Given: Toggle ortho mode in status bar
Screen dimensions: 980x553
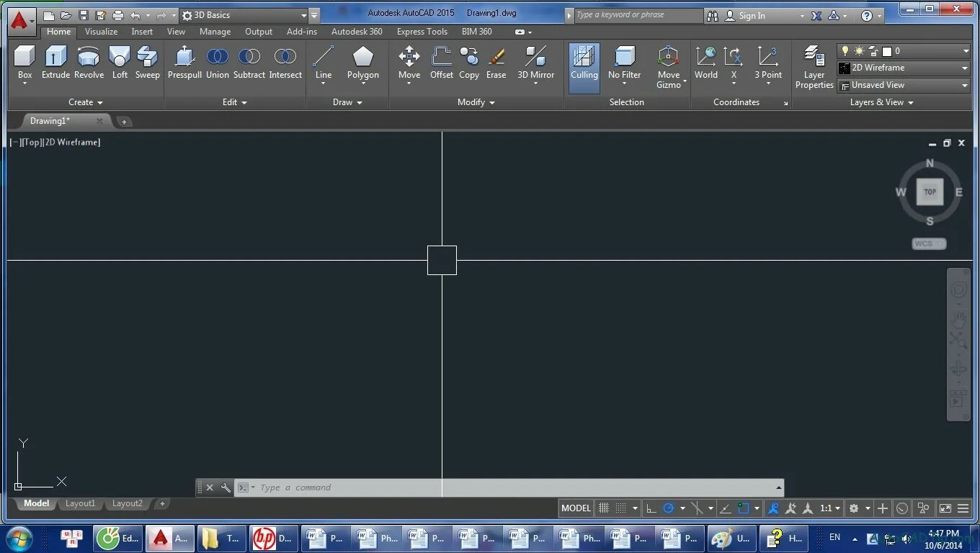Looking at the screenshot, I should 651,508.
